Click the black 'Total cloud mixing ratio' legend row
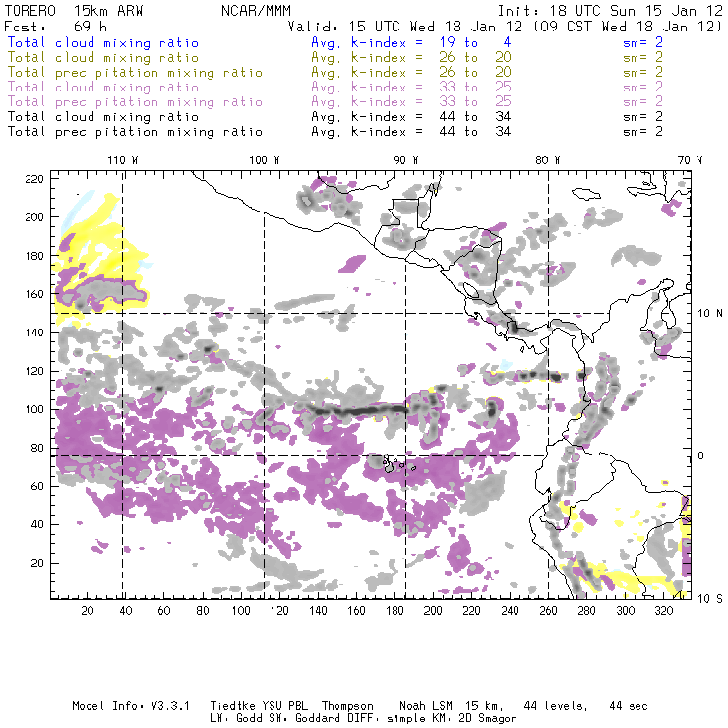The height and width of the screenshot is (728, 728). (103, 116)
